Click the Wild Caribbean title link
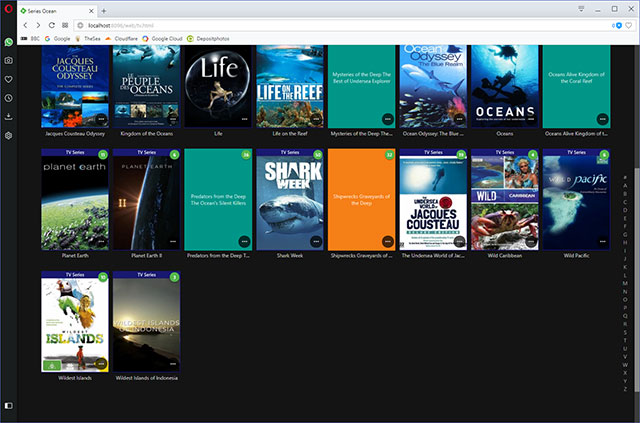Screen dimensions: 640x423 505,255
